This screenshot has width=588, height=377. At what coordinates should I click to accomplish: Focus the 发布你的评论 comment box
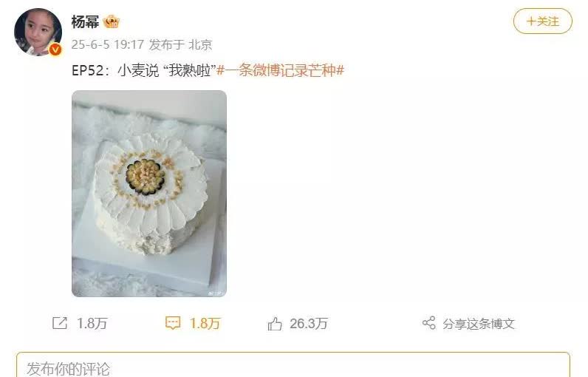[293, 365]
